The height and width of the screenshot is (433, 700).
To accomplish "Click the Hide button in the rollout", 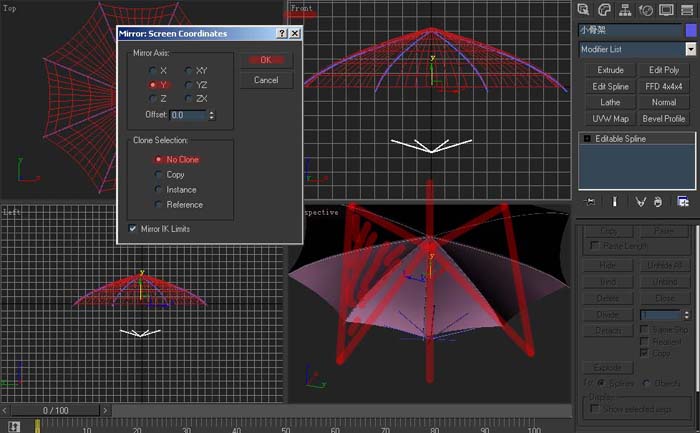I will pos(608,265).
